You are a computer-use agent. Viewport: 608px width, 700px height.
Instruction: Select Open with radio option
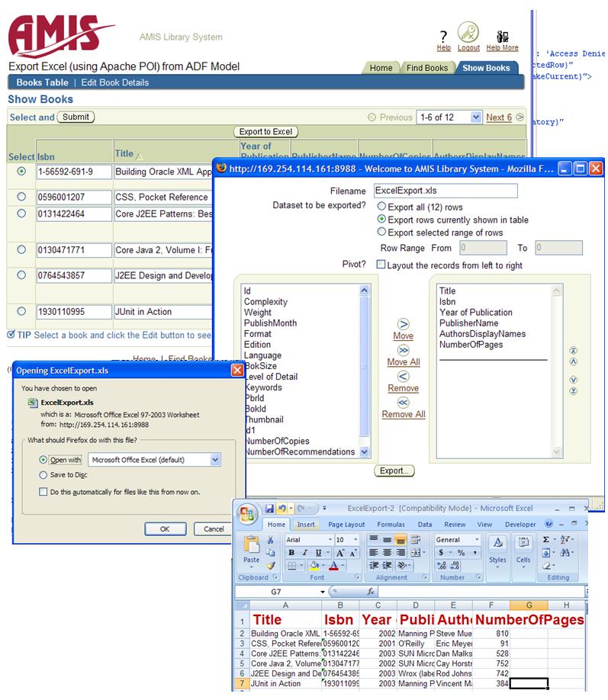click(x=43, y=460)
